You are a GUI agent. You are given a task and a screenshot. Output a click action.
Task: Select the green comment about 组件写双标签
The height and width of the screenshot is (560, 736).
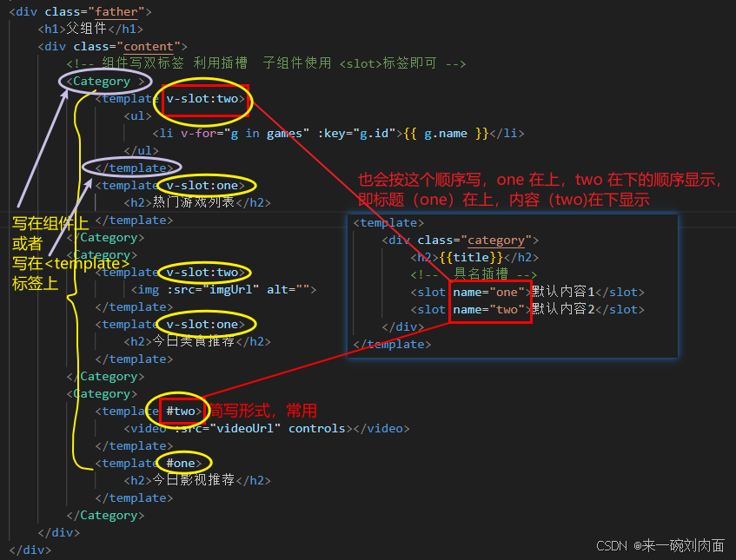click(x=266, y=63)
